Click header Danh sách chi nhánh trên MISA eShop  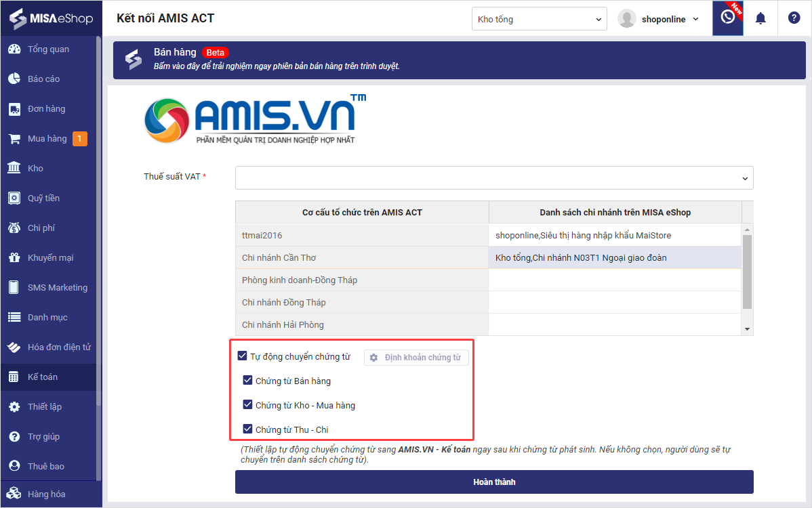(x=615, y=212)
